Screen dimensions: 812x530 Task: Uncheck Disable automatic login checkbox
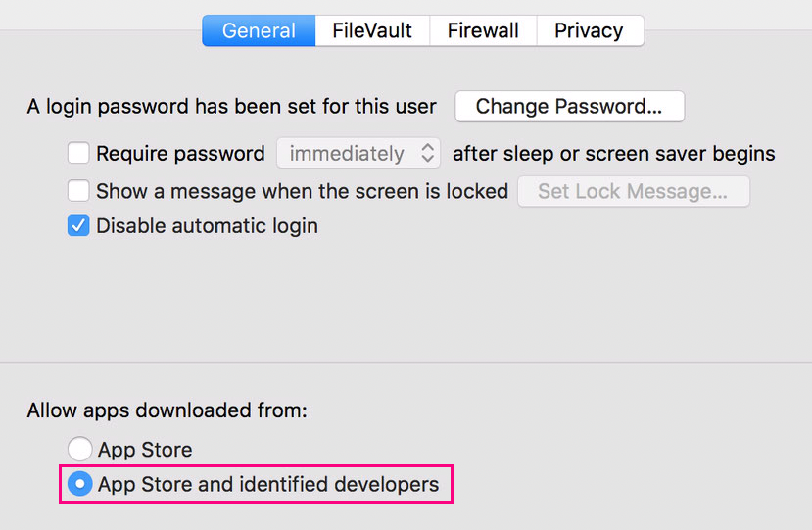(78, 226)
